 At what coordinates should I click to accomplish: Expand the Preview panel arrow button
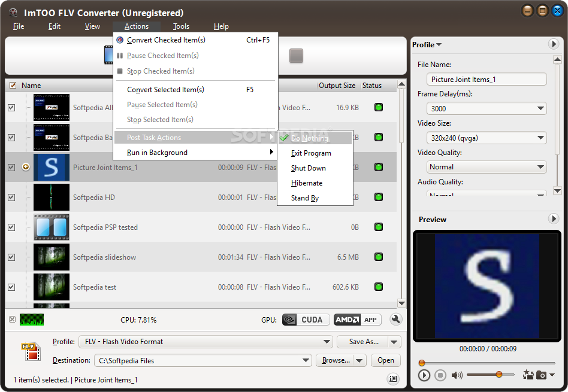click(x=553, y=218)
